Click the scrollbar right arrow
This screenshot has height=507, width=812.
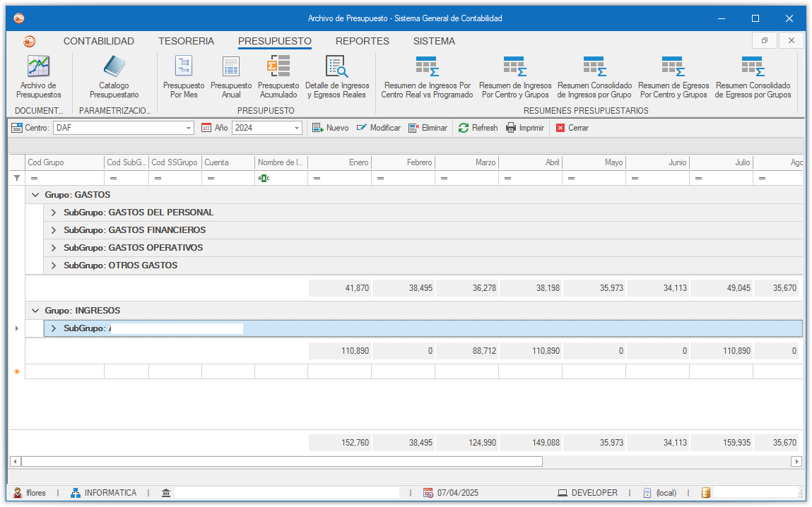click(x=796, y=462)
